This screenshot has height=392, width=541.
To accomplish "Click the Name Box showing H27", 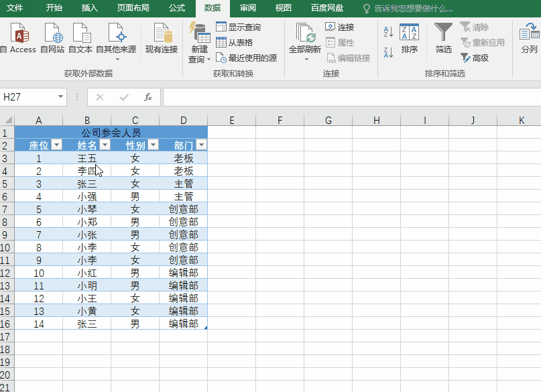I will point(29,97).
